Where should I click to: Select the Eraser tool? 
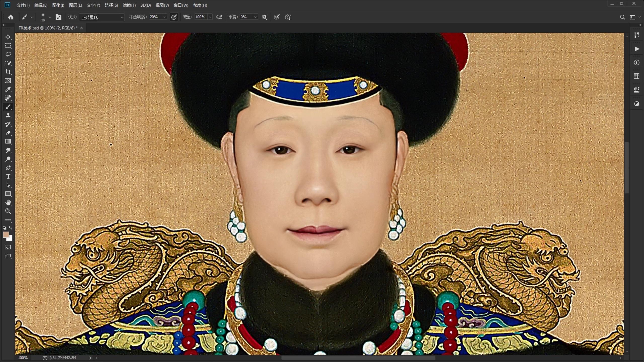[x=8, y=133]
